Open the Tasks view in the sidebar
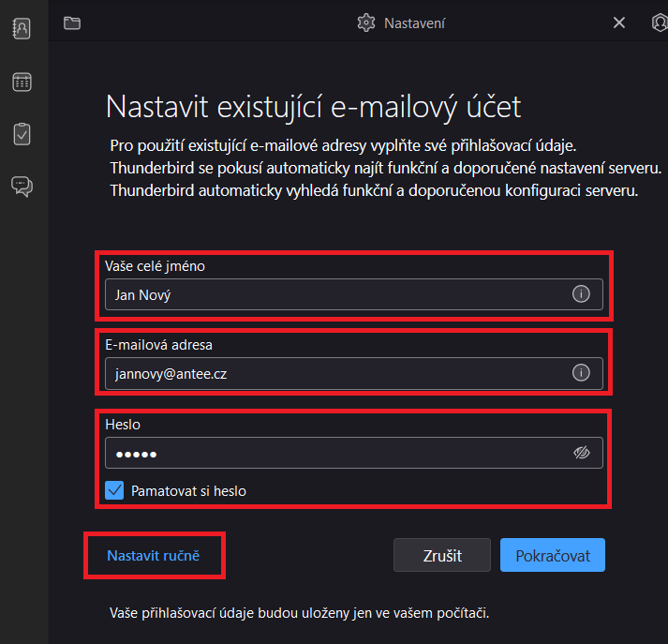Image resolution: width=668 pixels, height=644 pixels. point(22,134)
